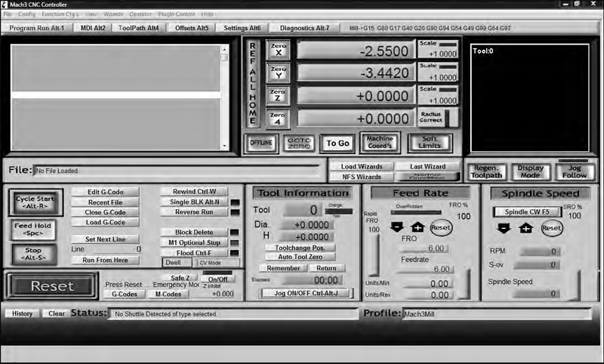Image resolution: width=604 pixels, height=364 pixels.
Task: Toggle Single BLK Alt-N mode
Action: point(195,202)
